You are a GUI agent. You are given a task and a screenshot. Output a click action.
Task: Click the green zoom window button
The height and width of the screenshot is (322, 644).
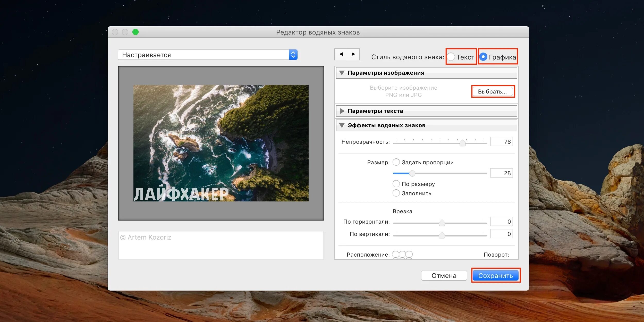tap(135, 32)
